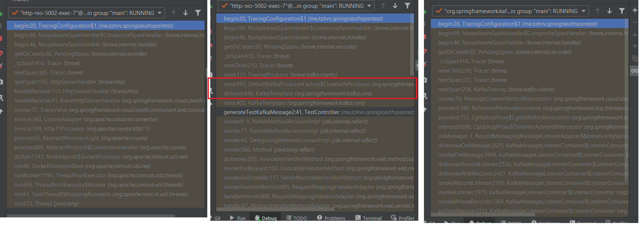This screenshot has height=226, width=644.
Task: Click the plus (new watch) icon in right panel
Action: click(x=635, y=10)
